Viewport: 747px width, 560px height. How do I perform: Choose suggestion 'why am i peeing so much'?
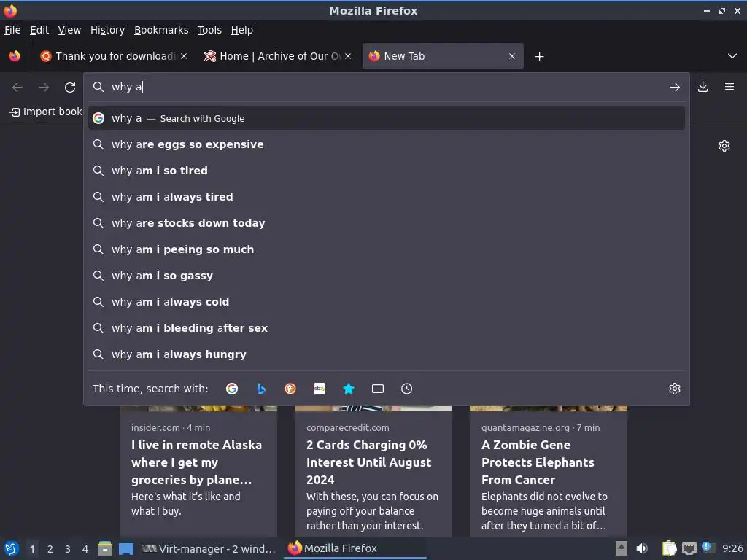(x=387, y=249)
